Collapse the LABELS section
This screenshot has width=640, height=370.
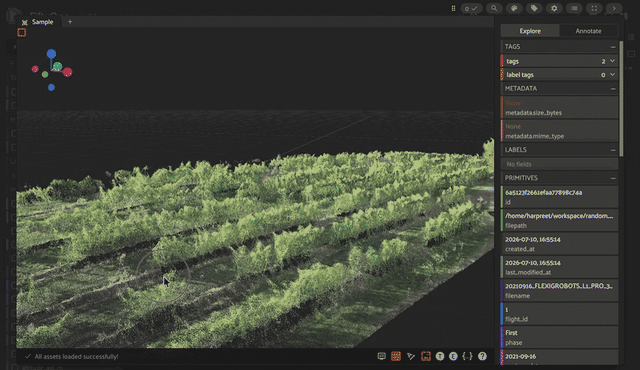pos(613,150)
